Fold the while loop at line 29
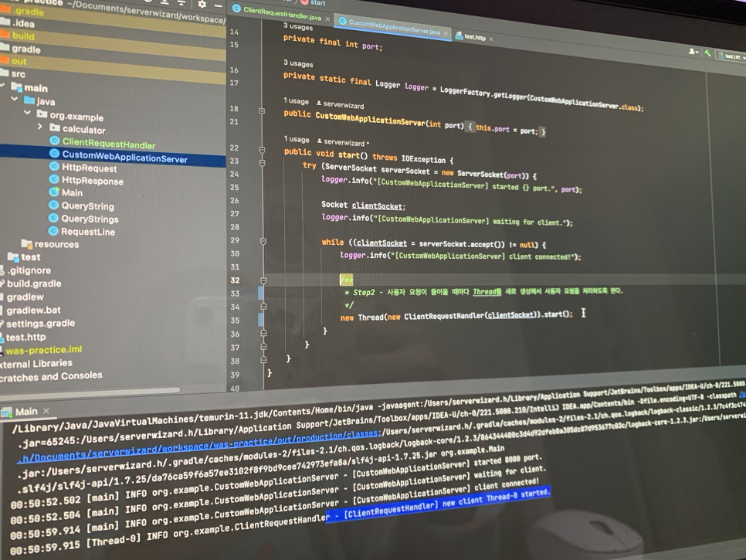Screen dimensions: 746x560 pos(263,242)
